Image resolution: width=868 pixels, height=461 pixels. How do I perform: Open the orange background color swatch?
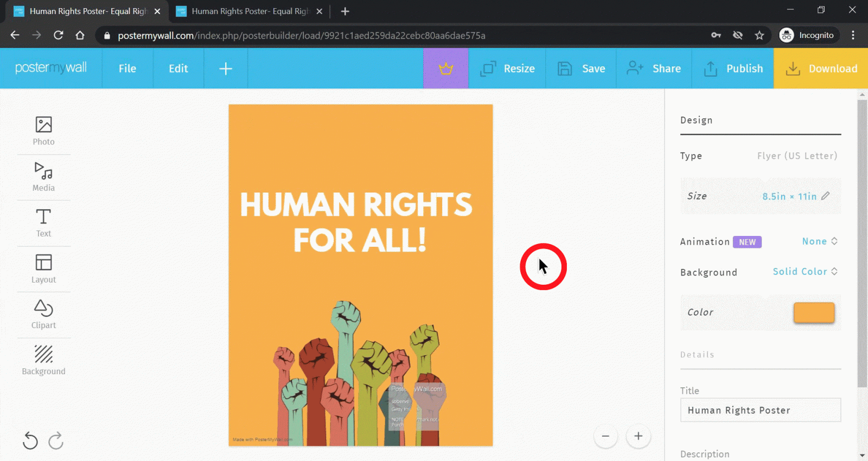(x=814, y=312)
